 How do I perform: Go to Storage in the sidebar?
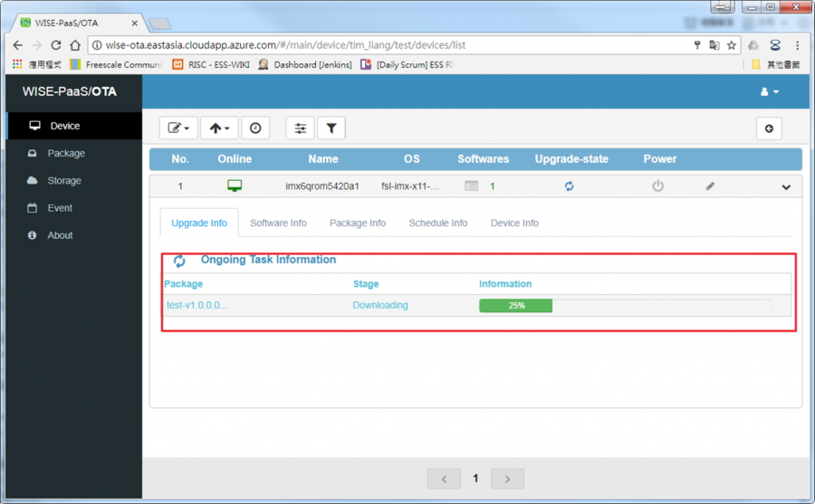[x=64, y=180]
